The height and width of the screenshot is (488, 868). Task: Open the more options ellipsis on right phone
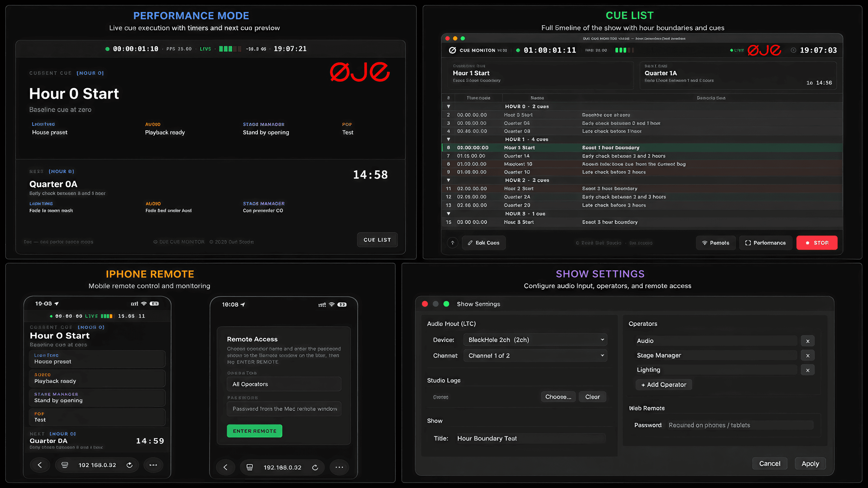point(339,467)
